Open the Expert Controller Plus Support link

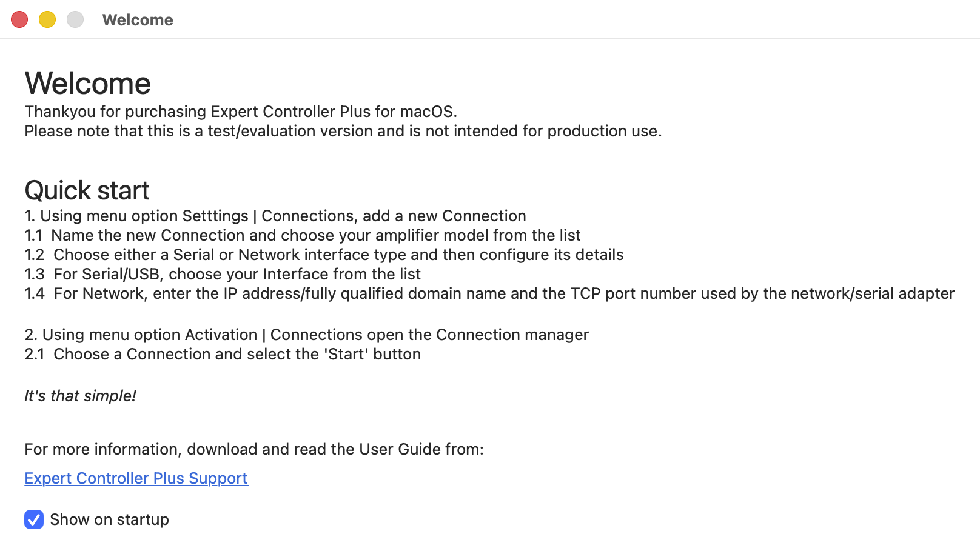click(x=136, y=478)
